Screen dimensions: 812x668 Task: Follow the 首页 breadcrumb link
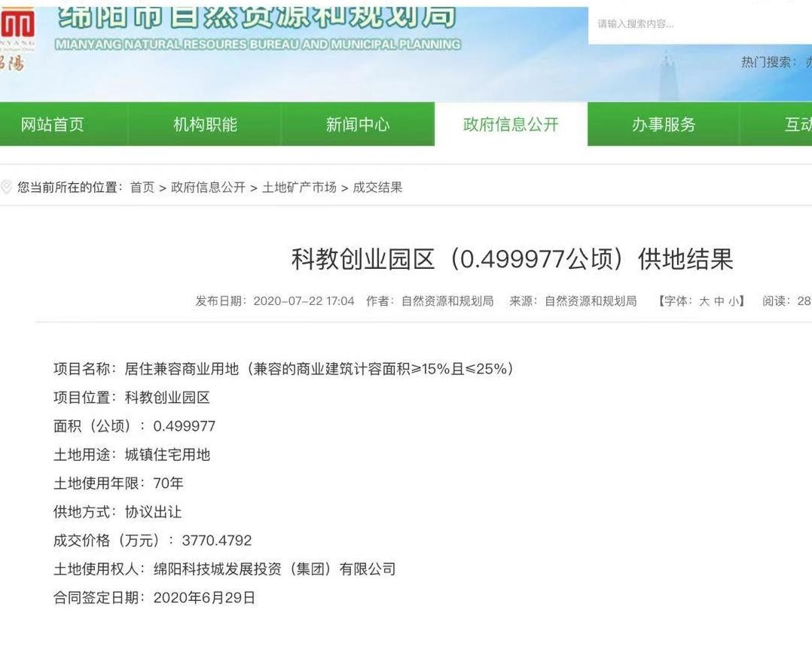click(x=142, y=188)
